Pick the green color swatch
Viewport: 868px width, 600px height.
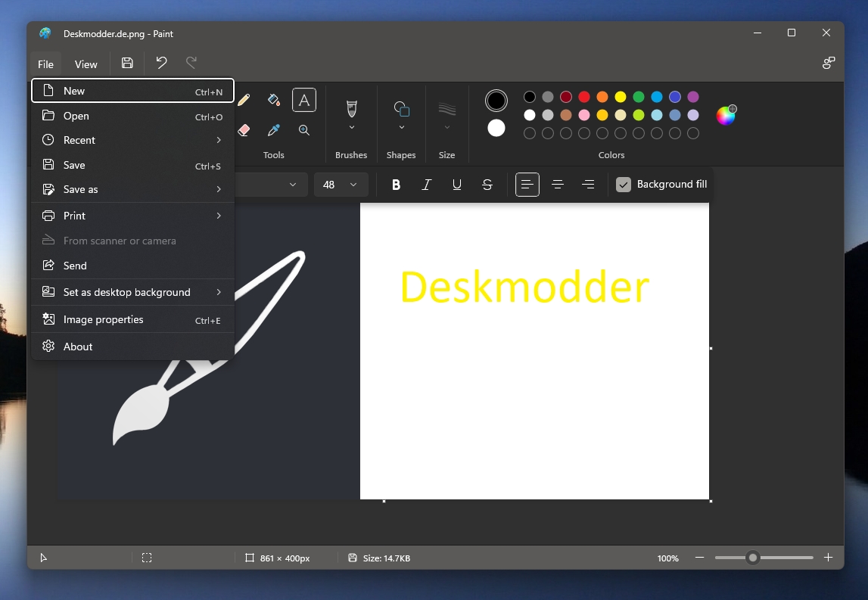[x=638, y=97]
